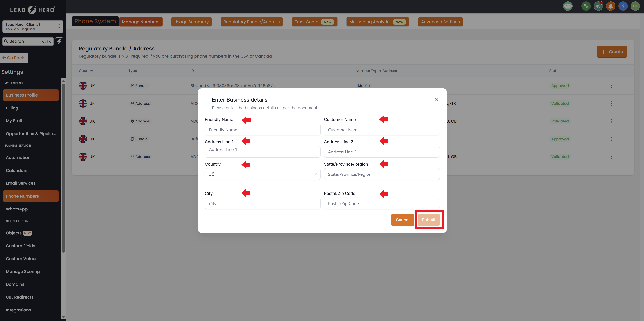Image resolution: width=644 pixels, height=321 pixels.
Task: Open the three-dot menu for first UK Bundle row
Action: pyautogui.click(x=611, y=86)
